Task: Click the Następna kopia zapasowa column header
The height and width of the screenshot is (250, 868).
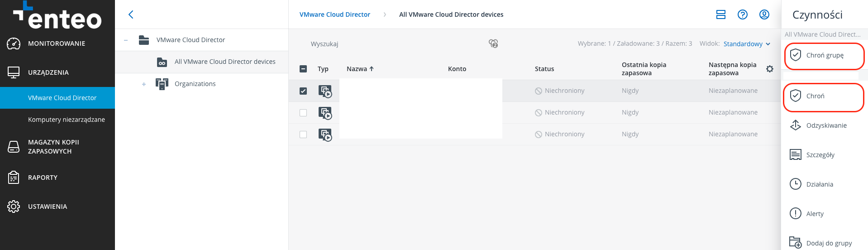Action: pyautogui.click(x=733, y=69)
